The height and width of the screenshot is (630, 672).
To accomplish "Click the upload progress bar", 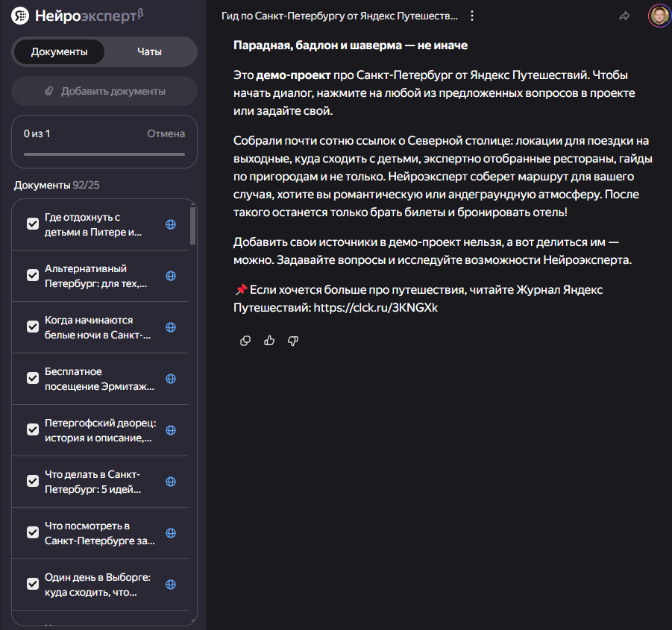I will click(104, 154).
